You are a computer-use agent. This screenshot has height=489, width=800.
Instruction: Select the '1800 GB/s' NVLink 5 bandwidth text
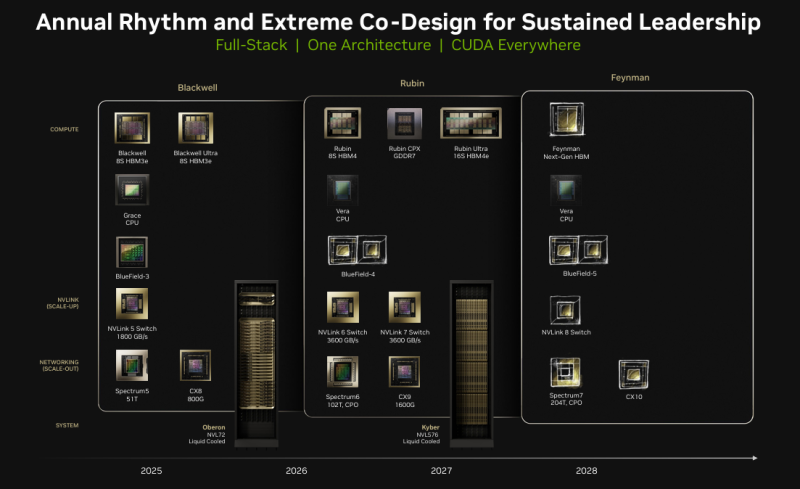(132, 337)
